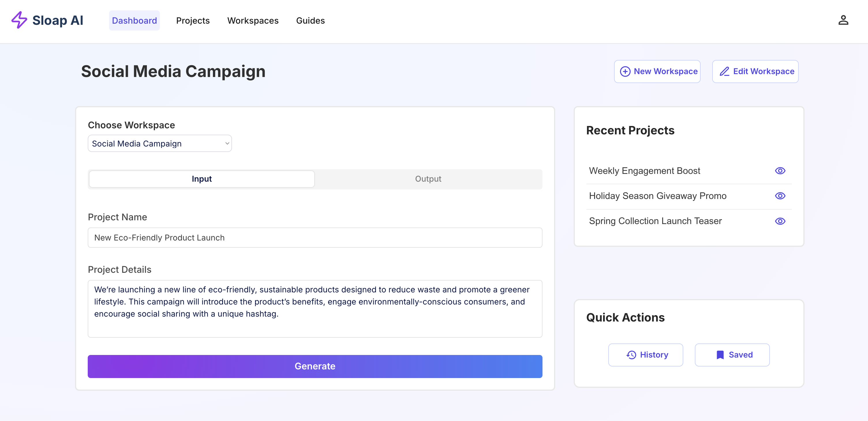Open the Workspaces nav item

(253, 20)
